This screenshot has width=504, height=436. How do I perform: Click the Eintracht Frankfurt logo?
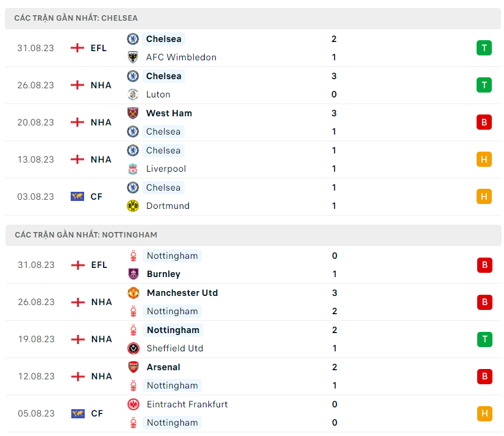(133, 404)
